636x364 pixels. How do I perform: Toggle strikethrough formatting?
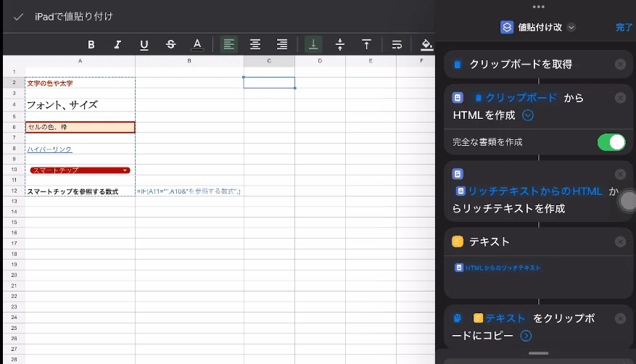[170, 44]
